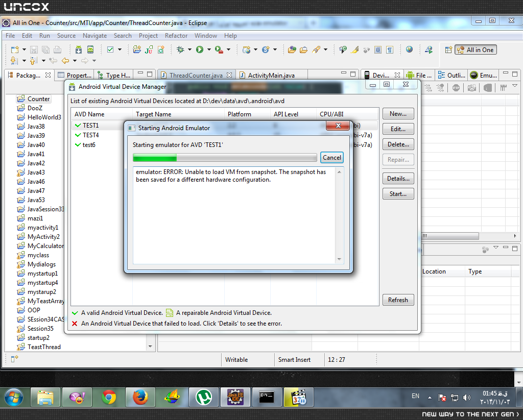Click the Open Type folder icon
This screenshot has width=523, height=420.
[292, 50]
